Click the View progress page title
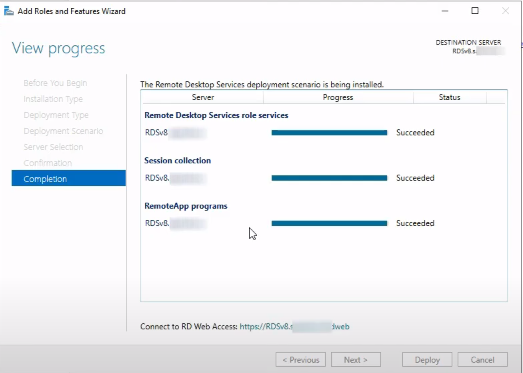Image resolution: width=523 pixels, height=373 pixels. 58,48
